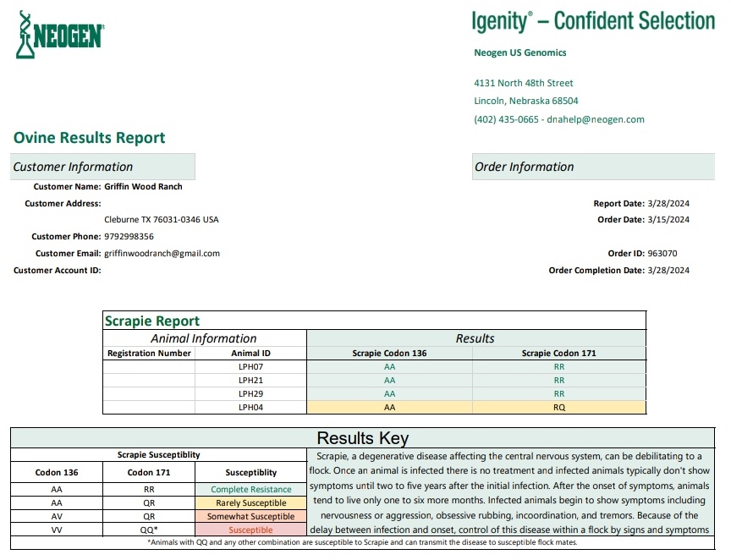Click the 'Animal Information' table heading

(204, 338)
